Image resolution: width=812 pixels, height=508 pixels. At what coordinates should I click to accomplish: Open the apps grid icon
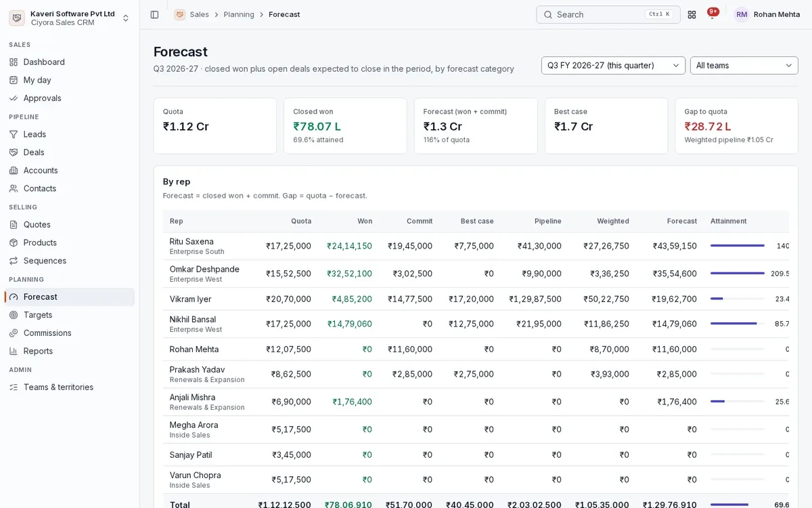[692, 14]
